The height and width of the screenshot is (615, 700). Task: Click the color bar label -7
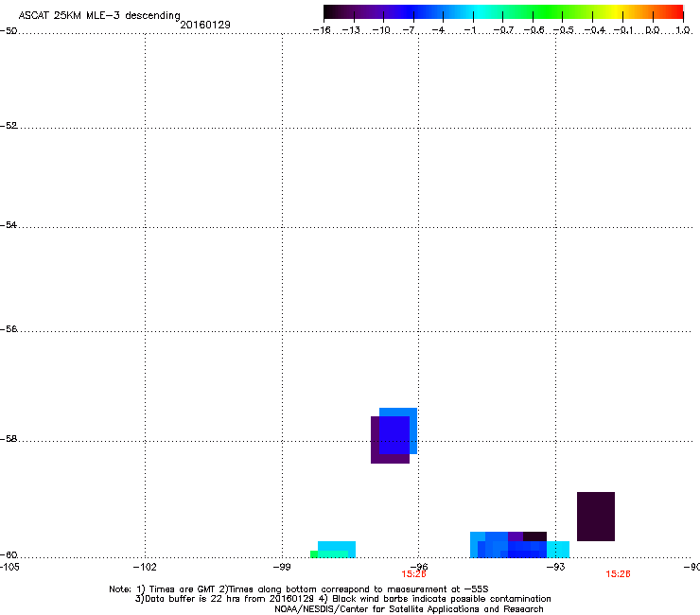pyautogui.click(x=410, y=30)
